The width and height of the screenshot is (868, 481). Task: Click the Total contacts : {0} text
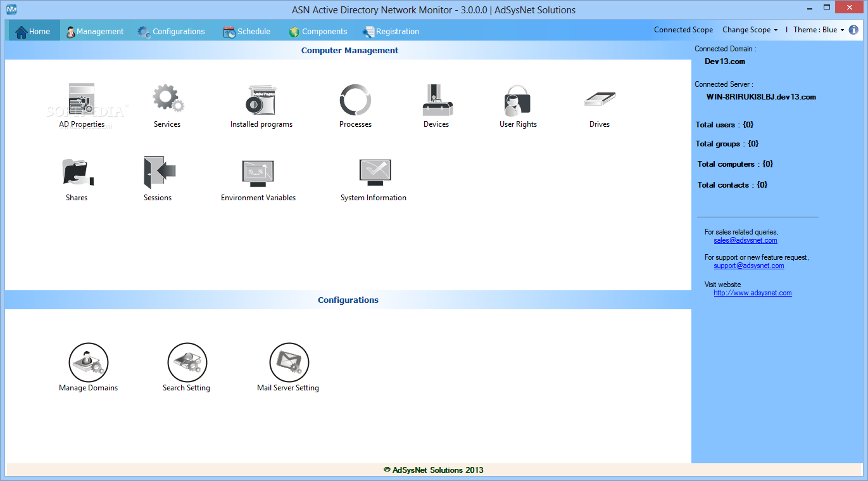pos(733,185)
